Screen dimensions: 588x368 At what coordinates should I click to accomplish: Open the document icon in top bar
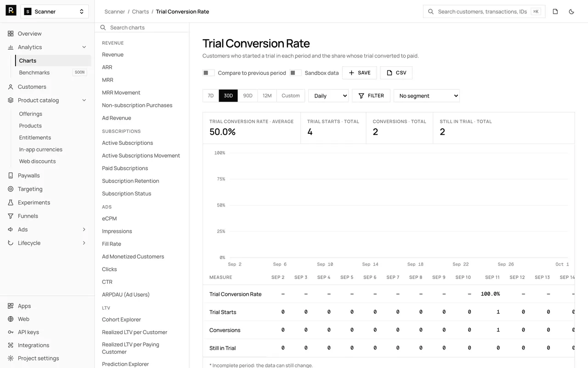(555, 11)
